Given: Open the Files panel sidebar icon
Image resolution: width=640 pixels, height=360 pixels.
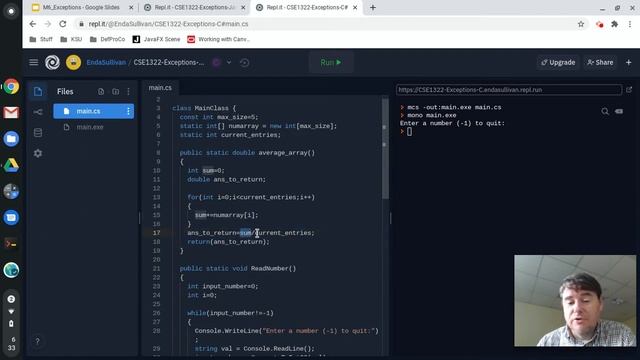Looking at the screenshot, I should click(38, 91).
